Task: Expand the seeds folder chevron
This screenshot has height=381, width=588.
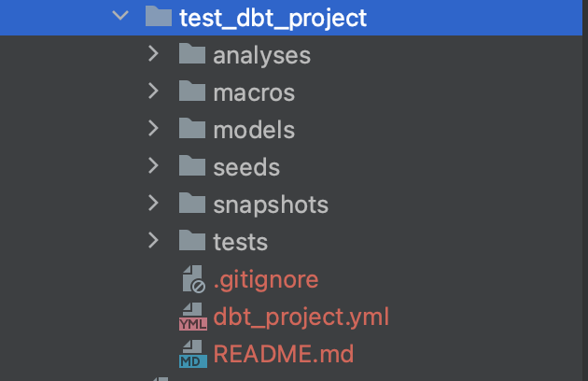Action: 154,166
